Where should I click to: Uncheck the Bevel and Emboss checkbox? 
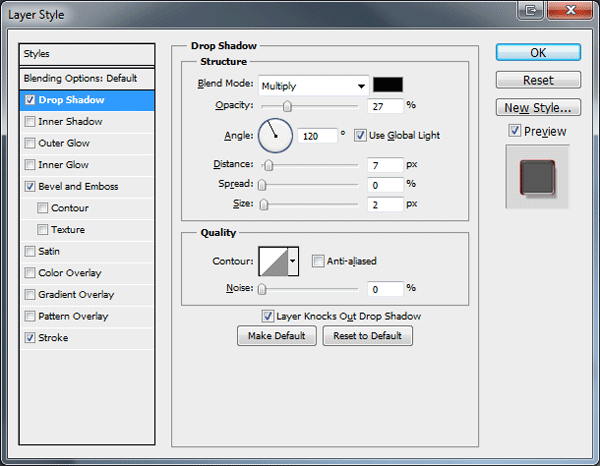30,186
